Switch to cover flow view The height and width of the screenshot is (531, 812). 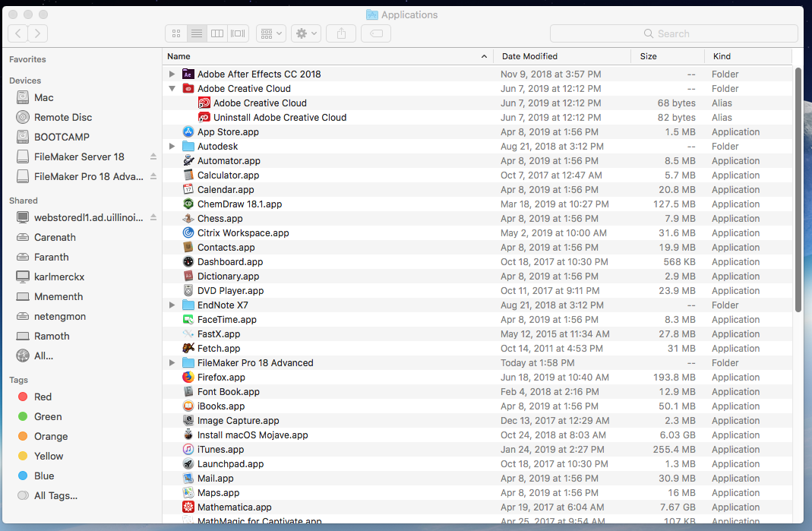(239, 33)
